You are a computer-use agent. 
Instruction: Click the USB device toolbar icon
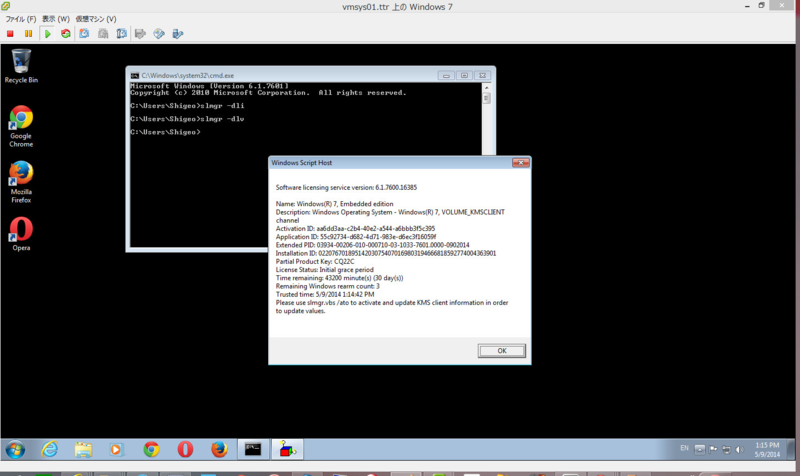pyautogui.click(x=178, y=34)
